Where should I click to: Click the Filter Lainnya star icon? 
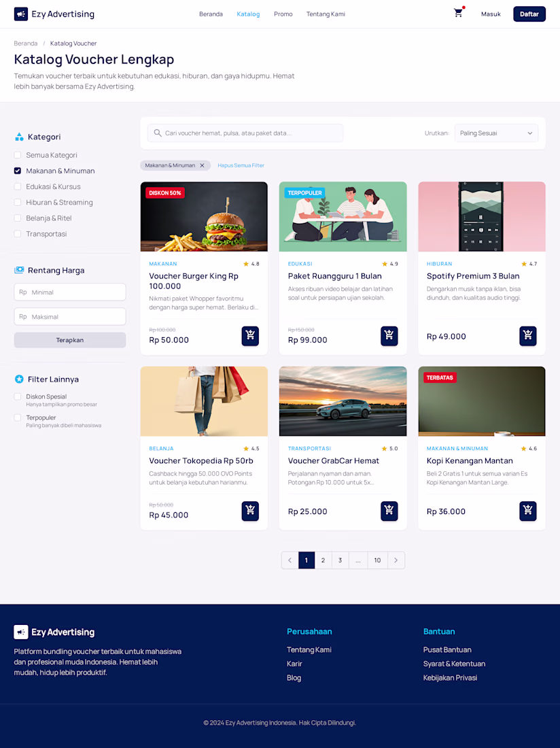[19, 379]
